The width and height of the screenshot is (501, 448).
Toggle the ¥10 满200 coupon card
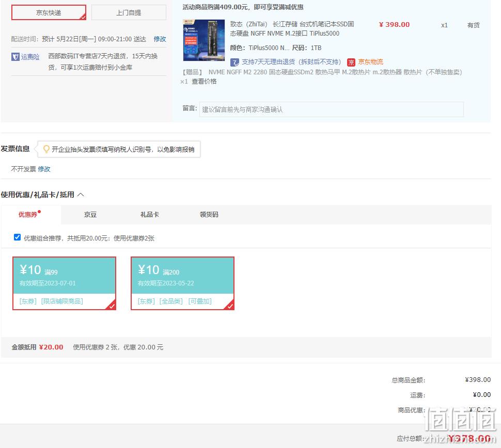tap(182, 283)
